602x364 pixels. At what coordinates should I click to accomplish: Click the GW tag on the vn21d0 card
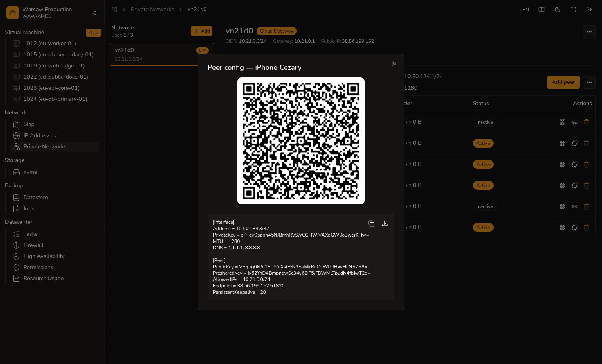pos(203,50)
